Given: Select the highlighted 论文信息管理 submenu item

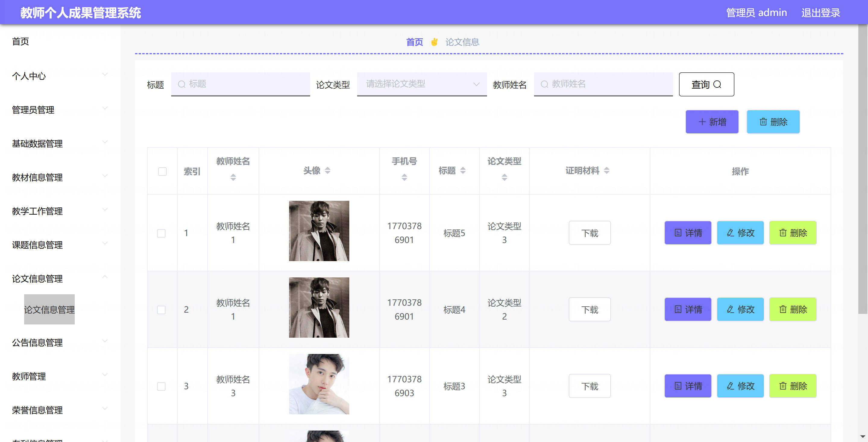Looking at the screenshot, I should pyautogui.click(x=49, y=309).
